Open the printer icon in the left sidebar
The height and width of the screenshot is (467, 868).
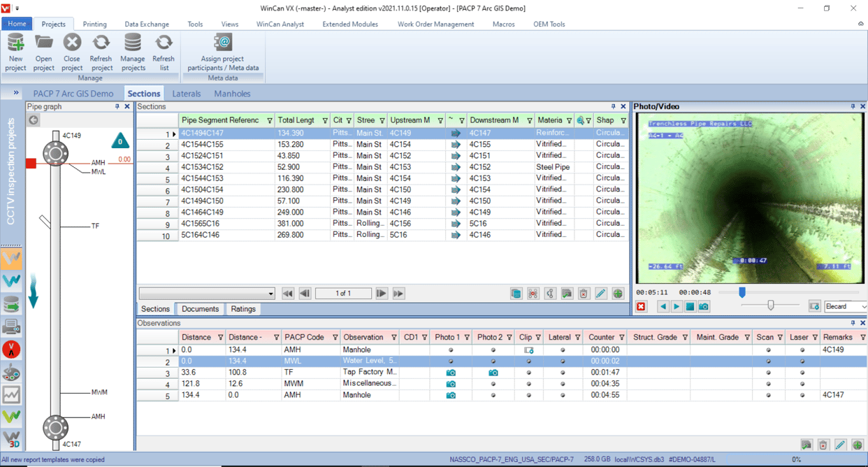tap(11, 327)
